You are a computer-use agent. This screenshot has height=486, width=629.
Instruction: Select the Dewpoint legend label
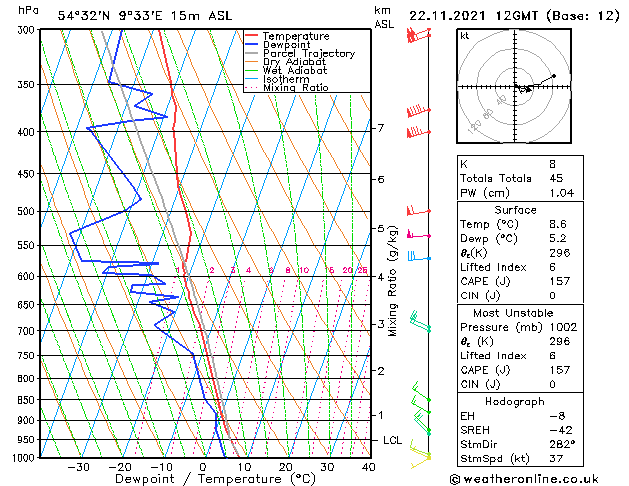tap(286, 45)
